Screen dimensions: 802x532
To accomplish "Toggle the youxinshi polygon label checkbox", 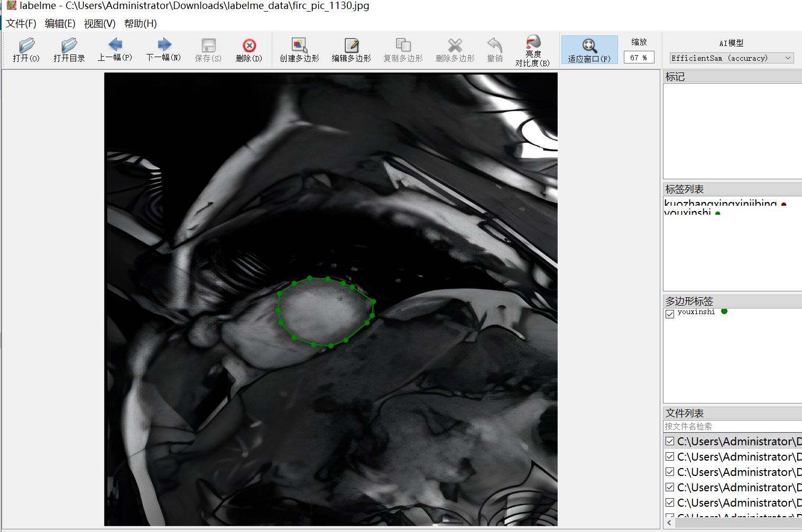I will (x=670, y=314).
